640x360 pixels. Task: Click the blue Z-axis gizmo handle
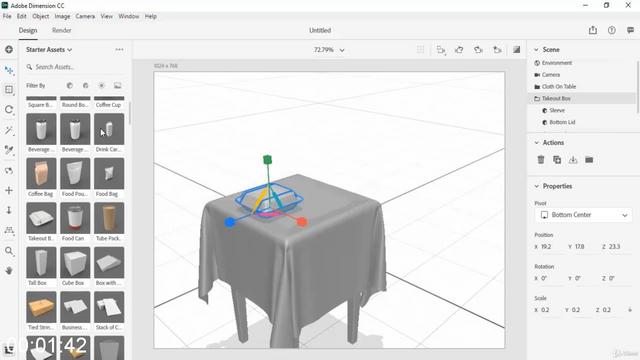230,222
